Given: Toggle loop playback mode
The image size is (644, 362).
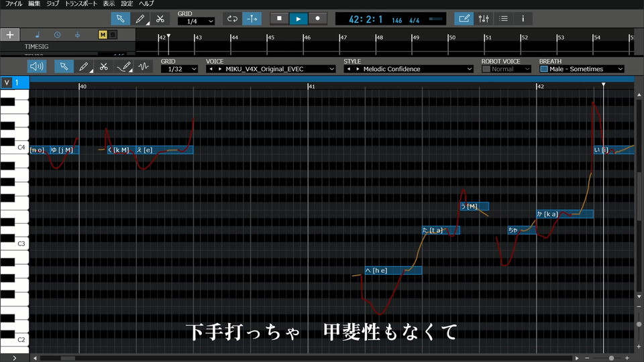Looking at the screenshot, I should pos(233,19).
